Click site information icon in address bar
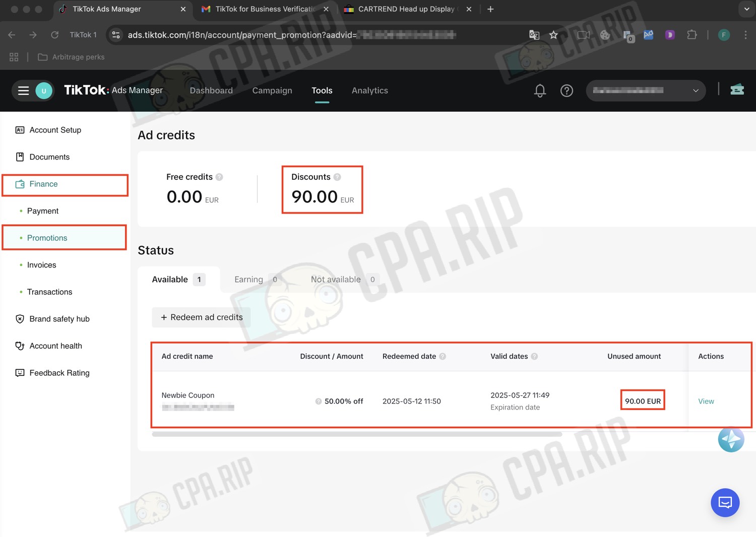 coord(116,35)
